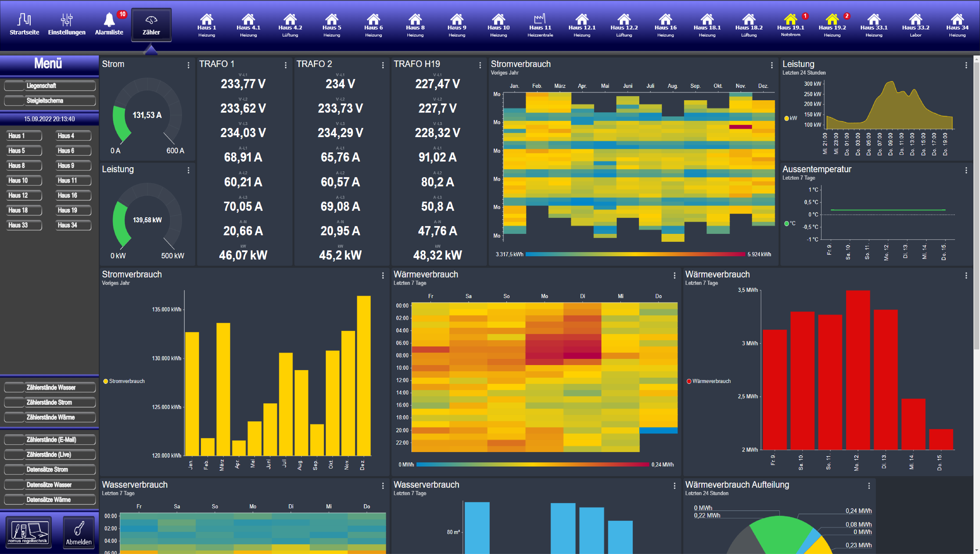Viewport: 980px width, 554px height.
Task: Open Strom gauge widget options menu
Action: pyautogui.click(x=188, y=65)
